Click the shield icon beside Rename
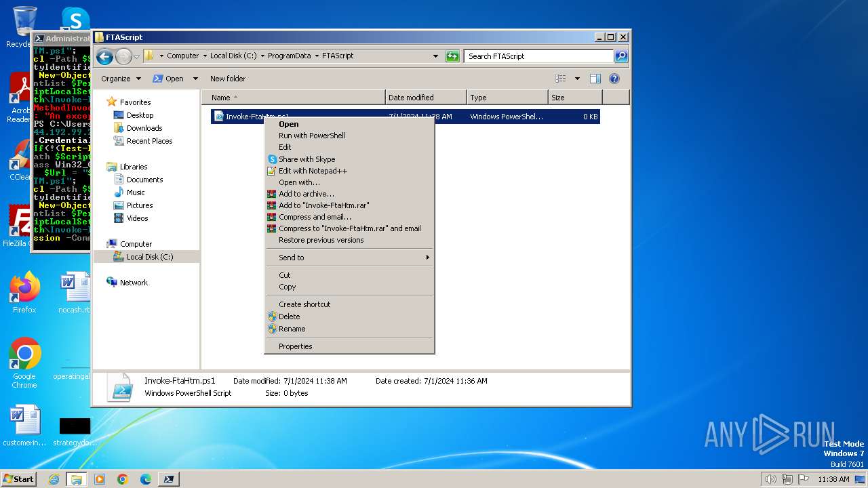Screen dimensions: 868x488 pos(272,329)
